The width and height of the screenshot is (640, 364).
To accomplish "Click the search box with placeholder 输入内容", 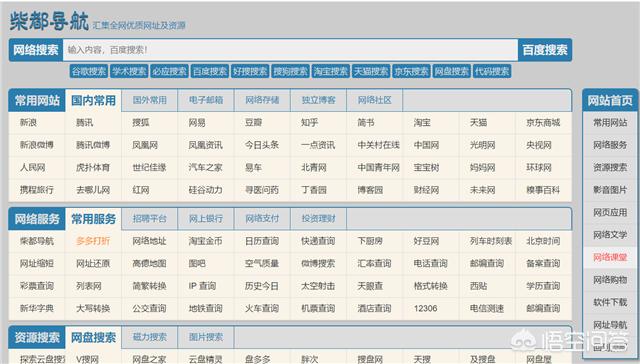I will [x=290, y=50].
